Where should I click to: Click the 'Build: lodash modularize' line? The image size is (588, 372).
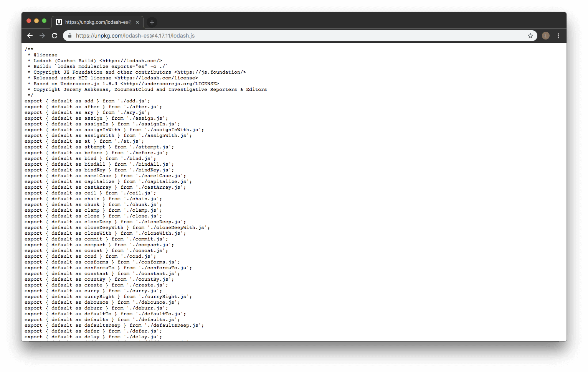pos(97,66)
